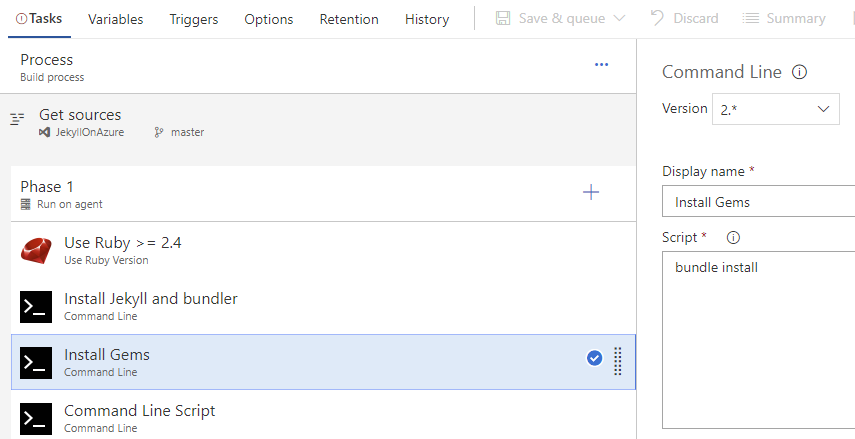Click the Summary button
Screen dimensions: 855x439
pyautogui.click(x=784, y=19)
